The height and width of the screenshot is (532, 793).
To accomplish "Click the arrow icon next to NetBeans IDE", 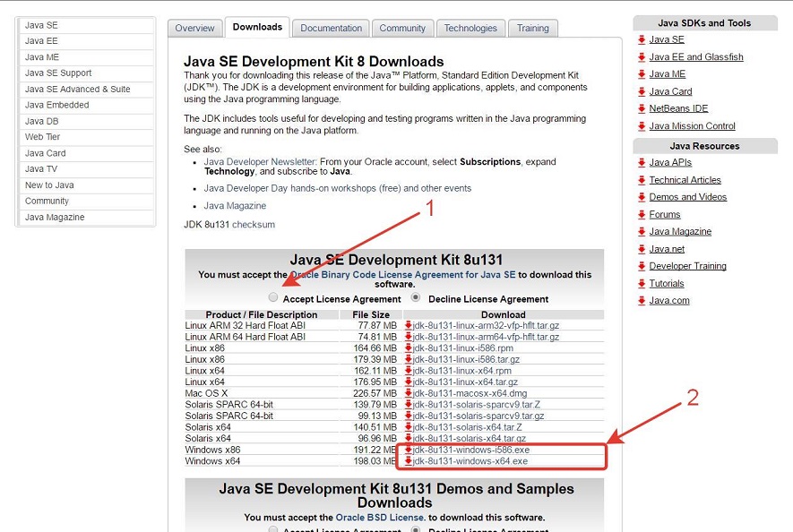I will pyautogui.click(x=642, y=108).
